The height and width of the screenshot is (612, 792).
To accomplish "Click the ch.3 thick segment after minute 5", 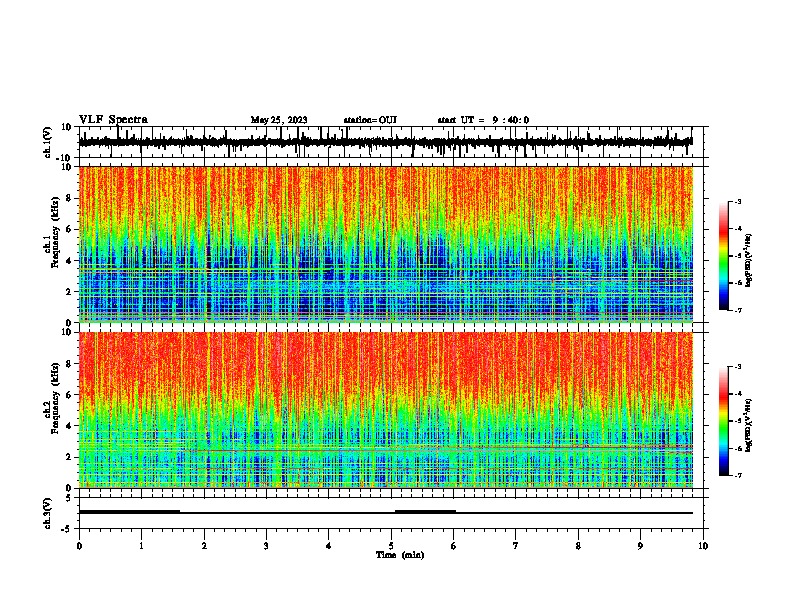I will [425, 512].
